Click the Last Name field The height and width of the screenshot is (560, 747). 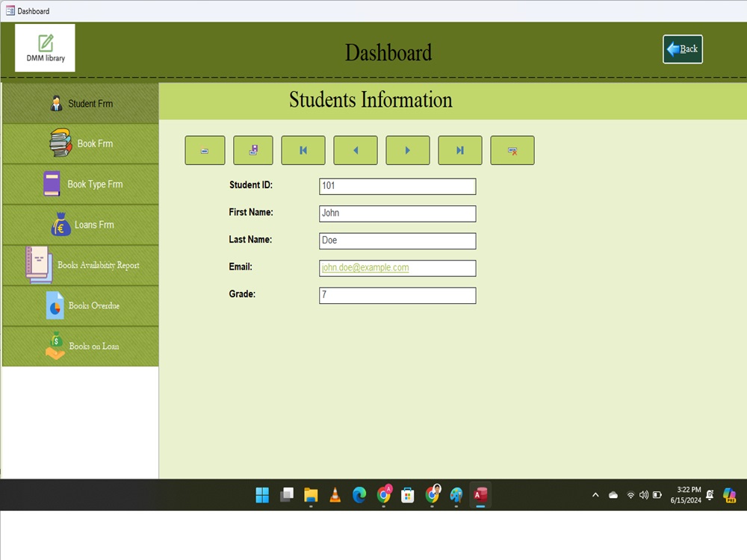click(397, 240)
